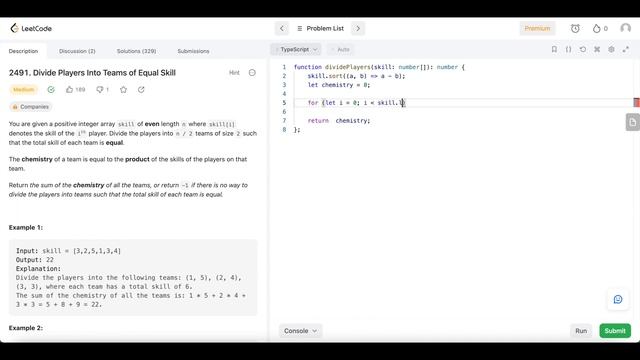This screenshot has width=640, height=360.
Task: Click the 'let chemistry = 0;' line
Action: click(339, 85)
